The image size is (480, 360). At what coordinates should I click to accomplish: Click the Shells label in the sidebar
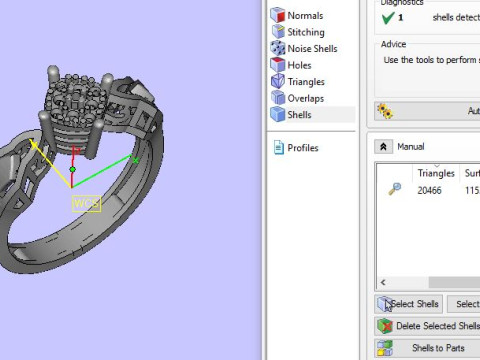tap(299, 115)
